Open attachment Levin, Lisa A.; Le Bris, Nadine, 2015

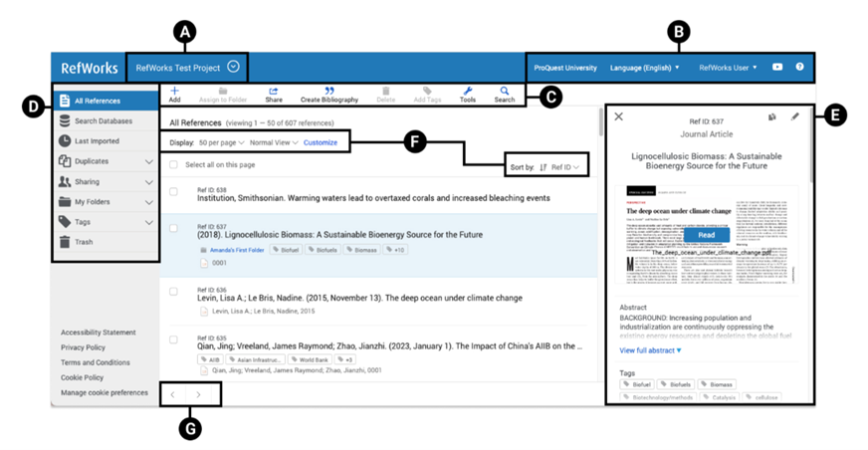[x=258, y=311]
